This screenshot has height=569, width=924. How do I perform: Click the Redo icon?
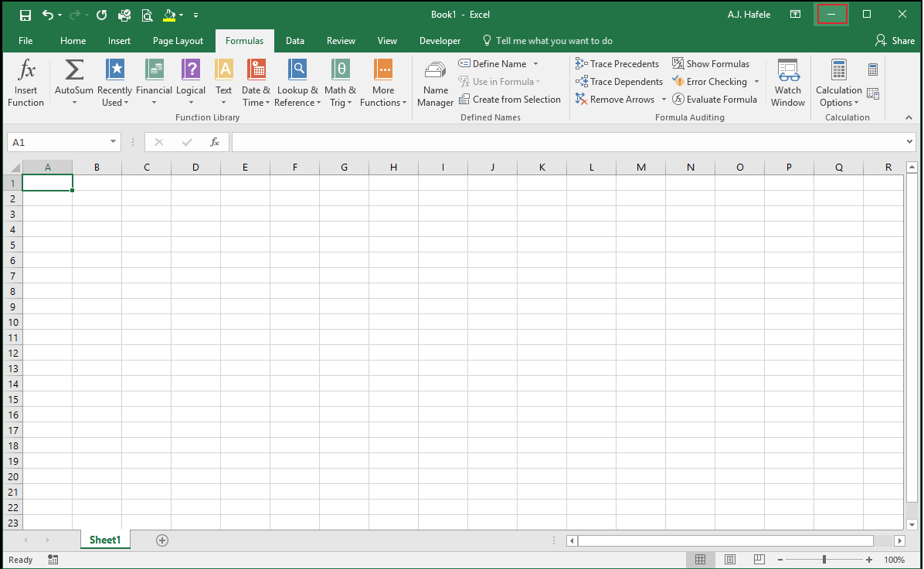click(75, 15)
